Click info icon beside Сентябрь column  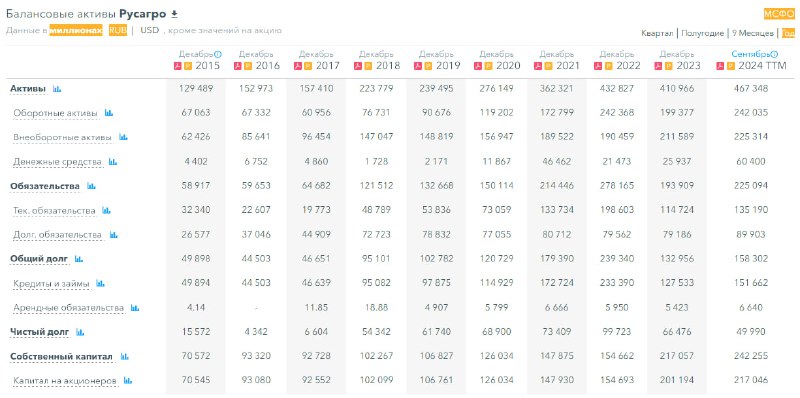pyautogui.click(x=774, y=54)
